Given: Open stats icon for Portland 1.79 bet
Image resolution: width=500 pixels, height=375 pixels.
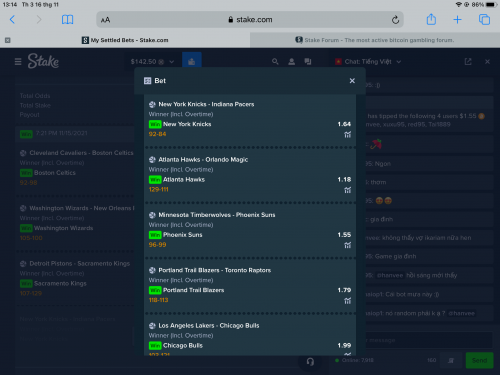Looking at the screenshot, I should (347, 301).
